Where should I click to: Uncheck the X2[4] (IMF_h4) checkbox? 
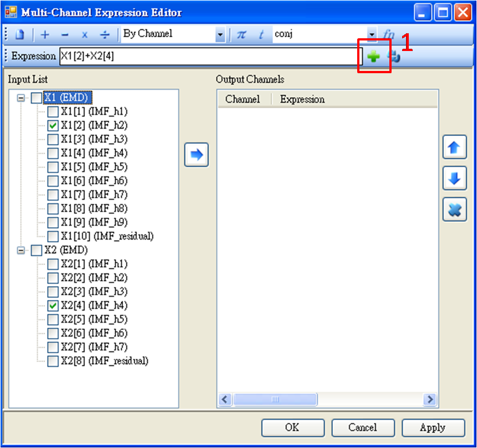pos(53,306)
